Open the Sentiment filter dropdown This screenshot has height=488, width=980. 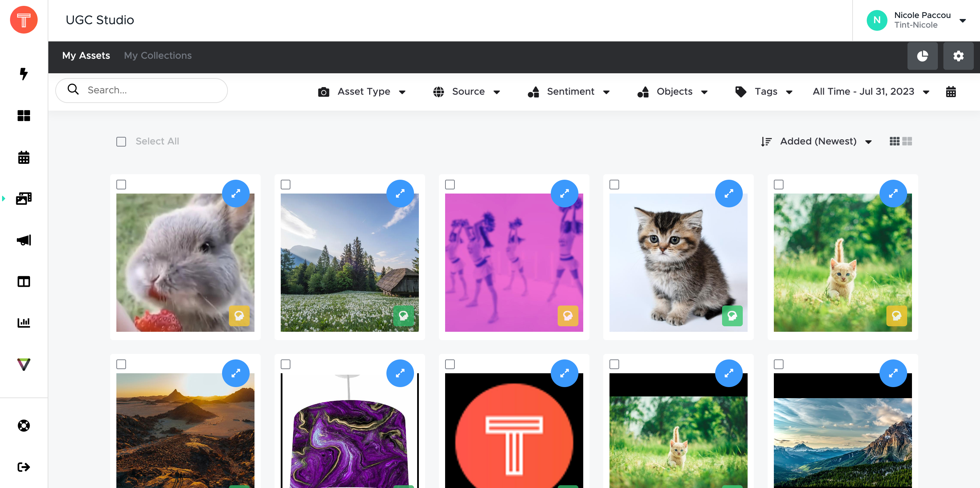tap(569, 92)
